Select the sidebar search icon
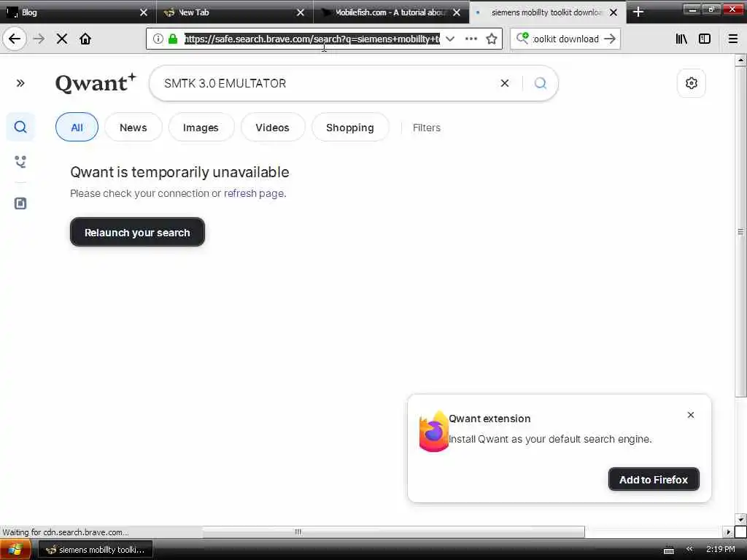 20,127
